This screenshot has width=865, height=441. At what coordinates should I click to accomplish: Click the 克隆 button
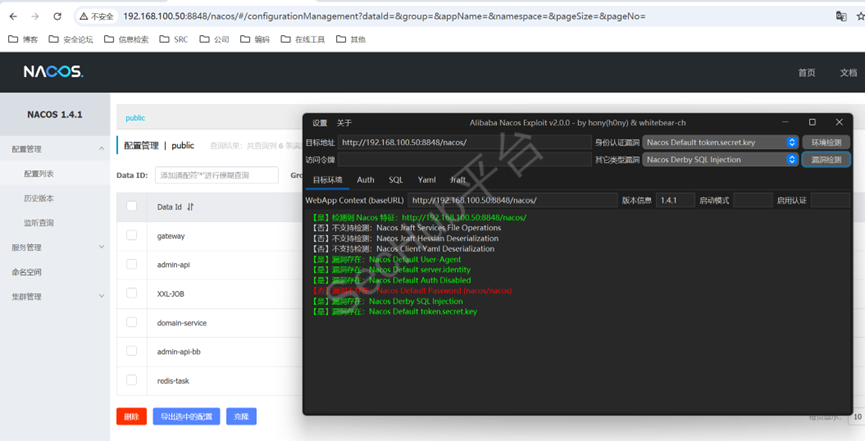(241, 416)
